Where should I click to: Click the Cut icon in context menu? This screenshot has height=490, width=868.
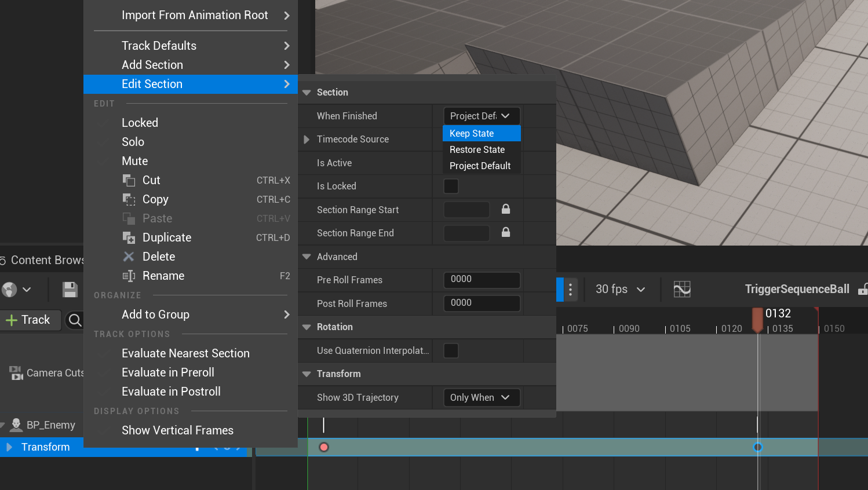[129, 181]
